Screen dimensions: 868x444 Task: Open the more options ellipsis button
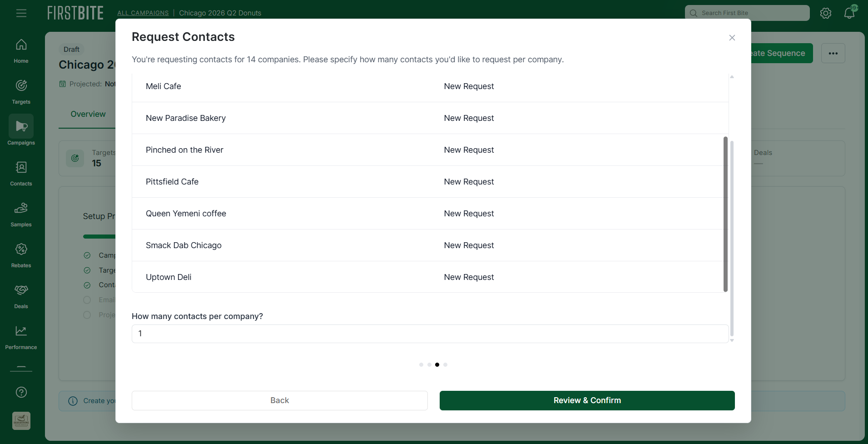click(x=833, y=53)
